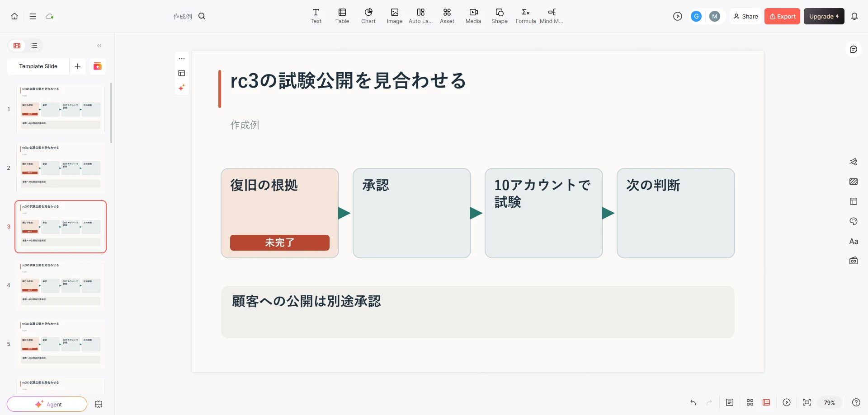This screenshot has height=415, width=868.
Task: Switch to single slide edit mode
Action: [x=766, y=402]
